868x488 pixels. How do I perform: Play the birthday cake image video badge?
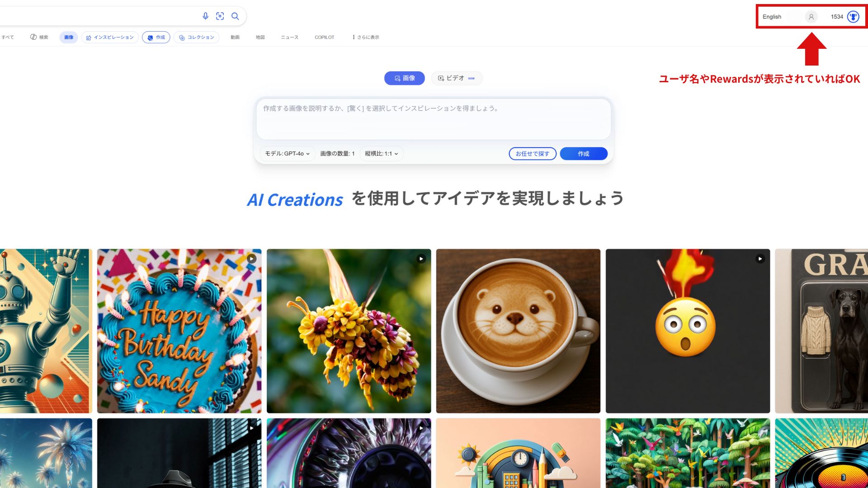(252, 259)
